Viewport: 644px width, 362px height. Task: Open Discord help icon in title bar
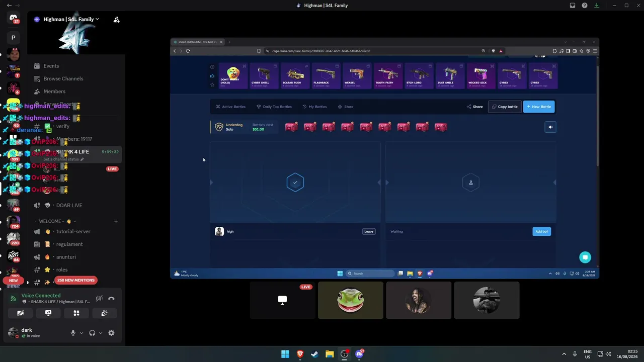[585, 6]
